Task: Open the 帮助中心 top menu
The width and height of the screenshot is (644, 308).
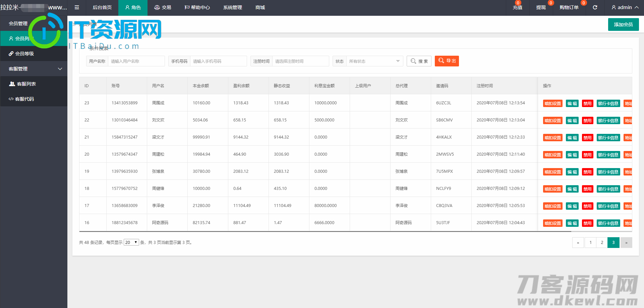Action: [x=197, y=7]
